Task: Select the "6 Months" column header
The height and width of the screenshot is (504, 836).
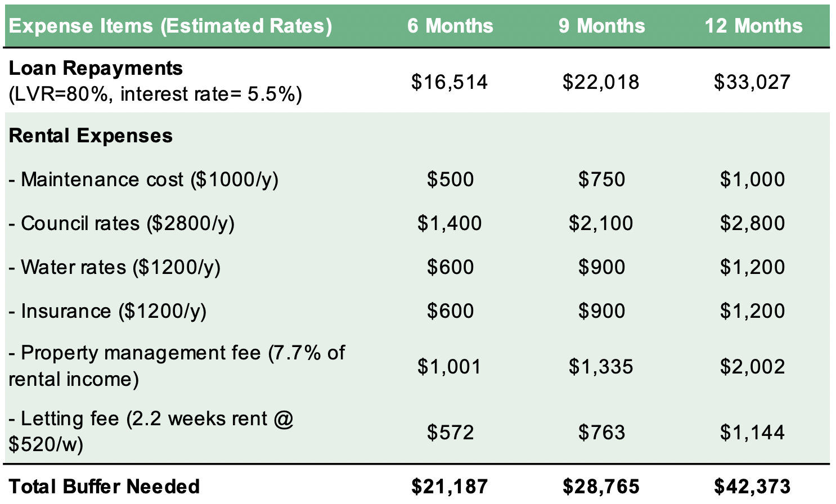Action: pyautogui.click(x=450, y=26)
